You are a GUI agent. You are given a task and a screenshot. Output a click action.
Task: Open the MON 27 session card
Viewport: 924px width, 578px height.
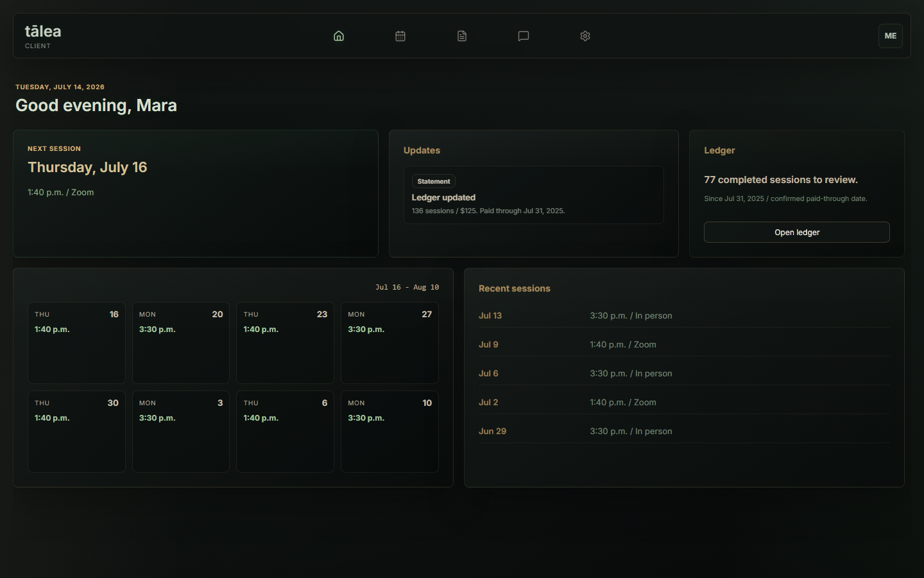389,343
